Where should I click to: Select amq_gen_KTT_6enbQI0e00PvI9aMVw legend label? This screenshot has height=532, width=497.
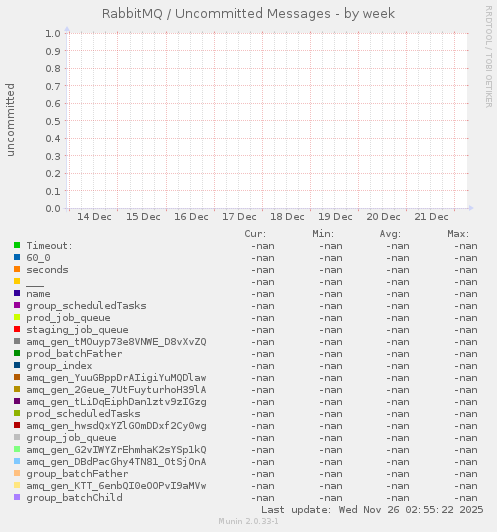[116, 486]
